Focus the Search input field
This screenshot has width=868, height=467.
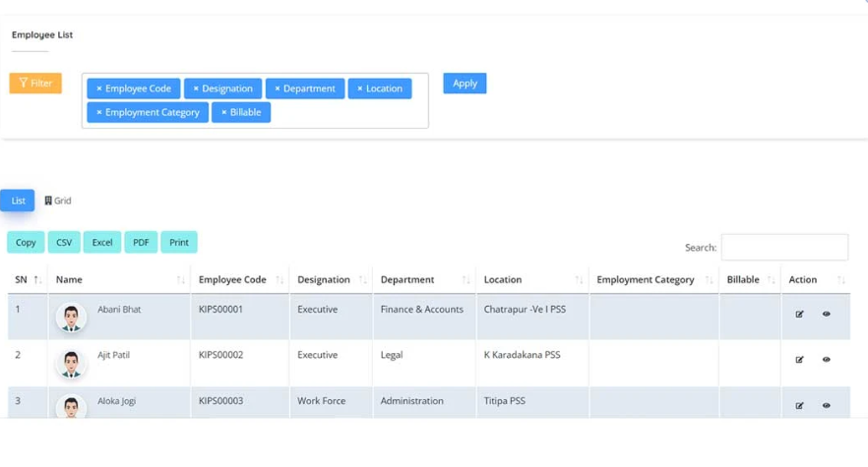click(784, 248)
